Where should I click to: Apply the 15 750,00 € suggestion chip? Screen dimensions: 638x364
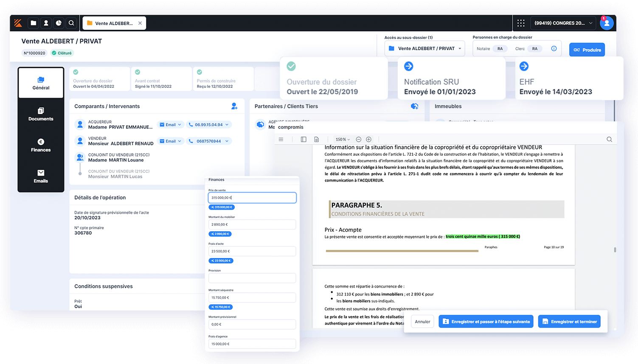[x=221, y=307]
